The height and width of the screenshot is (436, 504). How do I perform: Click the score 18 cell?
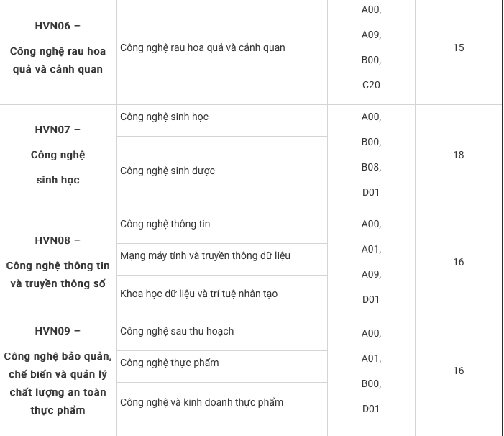click(x=459, y=155)
